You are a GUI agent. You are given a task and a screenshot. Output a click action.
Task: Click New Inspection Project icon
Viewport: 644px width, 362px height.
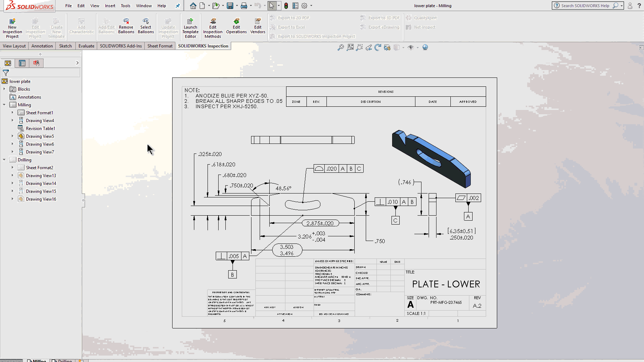tap(12, 28)
